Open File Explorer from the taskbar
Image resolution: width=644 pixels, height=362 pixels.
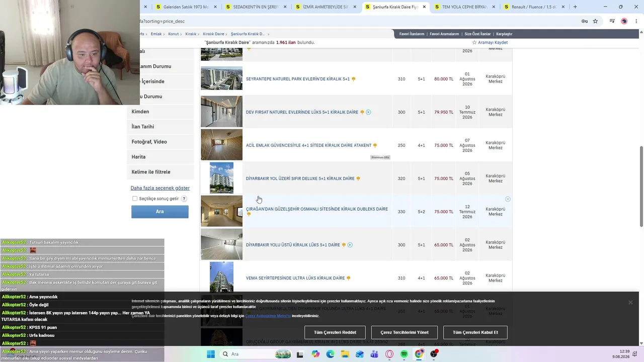pyautogui.click(x=345, y=354)
